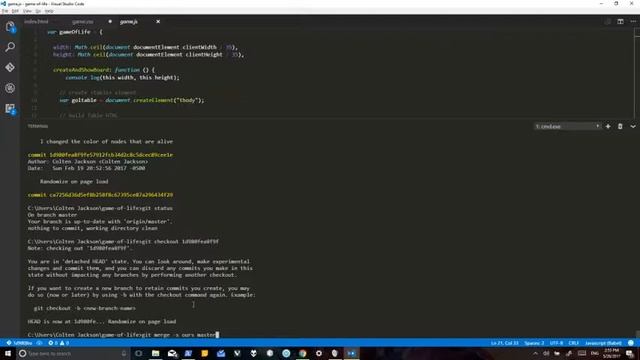Click the createAndShowBoard function line in editor
The width and height of the screenshot is (640, 360).
[x=104, y=70]
